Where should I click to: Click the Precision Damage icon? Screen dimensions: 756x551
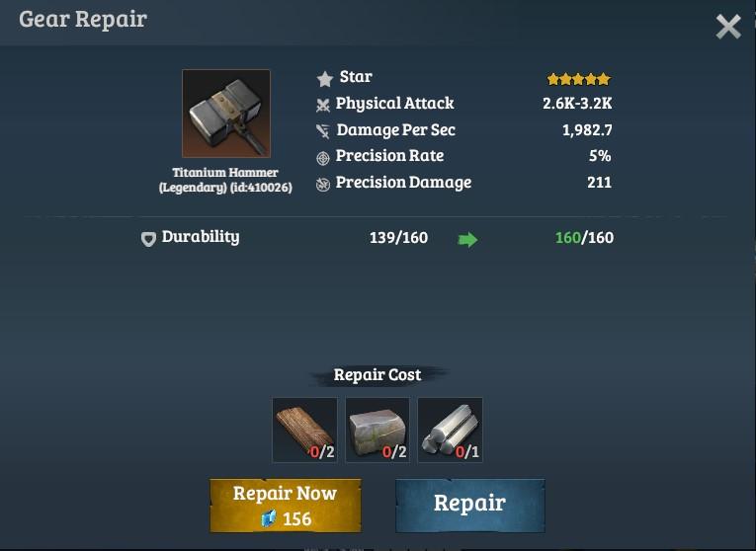coord(322,184)
